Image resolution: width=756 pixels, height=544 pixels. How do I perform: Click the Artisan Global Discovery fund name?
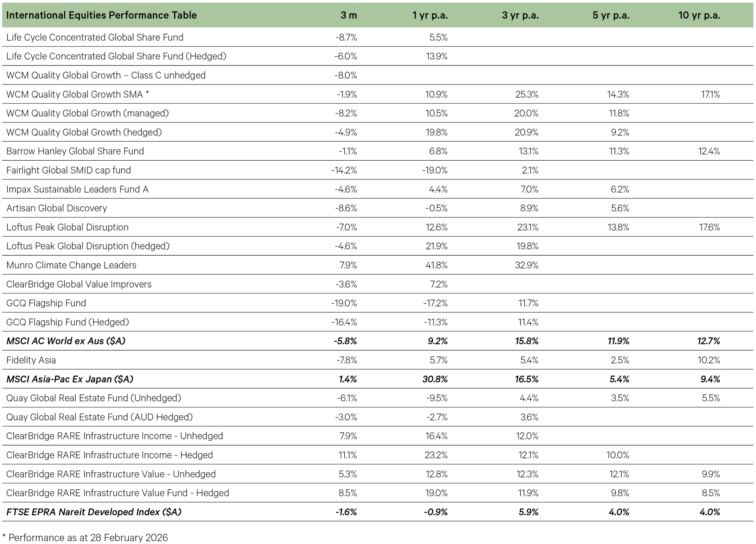click(x=57, y=208)
